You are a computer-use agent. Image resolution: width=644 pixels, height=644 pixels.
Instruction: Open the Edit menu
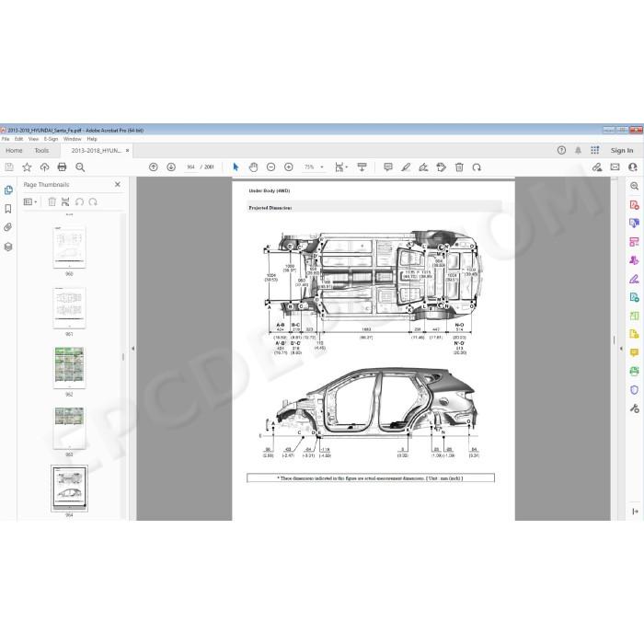tap(19, 139)
